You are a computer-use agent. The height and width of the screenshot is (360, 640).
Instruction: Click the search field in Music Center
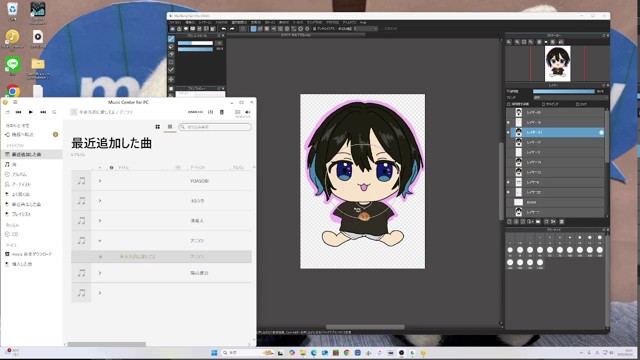click(215, 127)
